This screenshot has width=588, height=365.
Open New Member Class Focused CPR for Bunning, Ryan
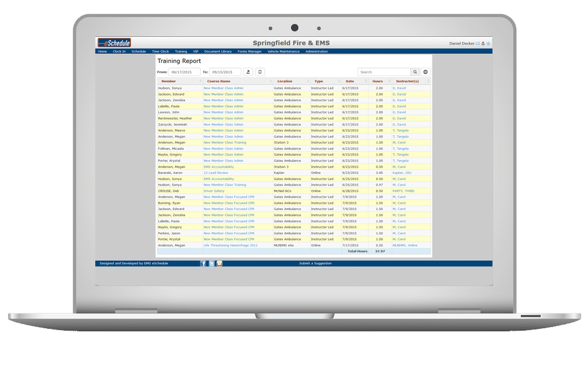pos(229,203)
